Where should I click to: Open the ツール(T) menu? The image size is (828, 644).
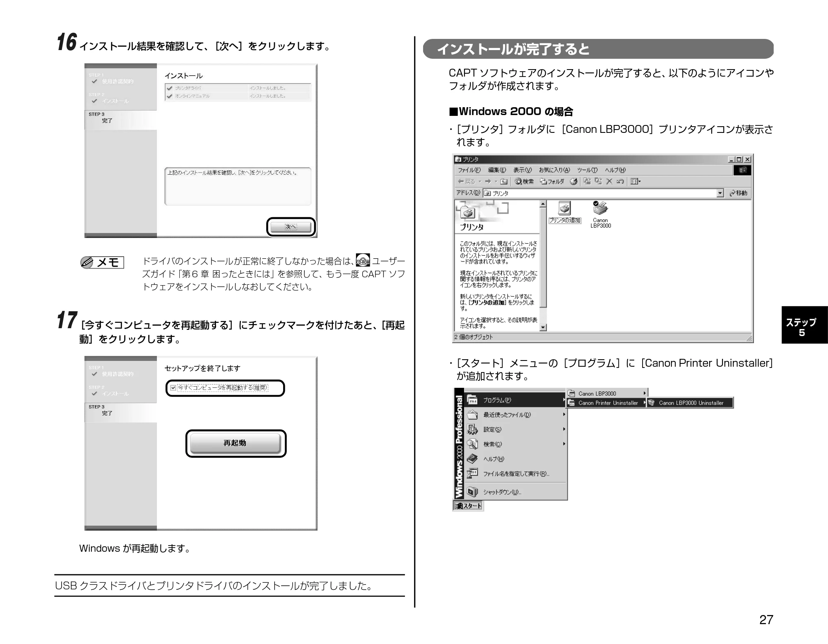tap(587, 170)
